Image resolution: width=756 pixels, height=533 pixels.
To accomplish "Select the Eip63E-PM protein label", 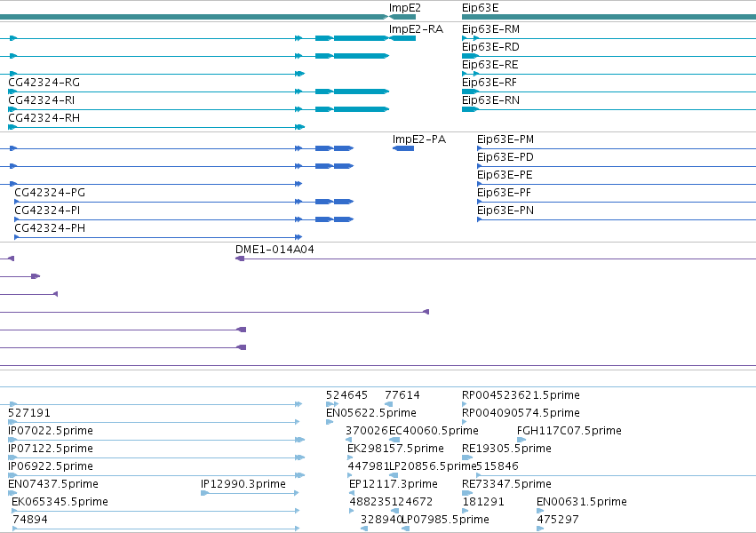I will pos(505,139).
